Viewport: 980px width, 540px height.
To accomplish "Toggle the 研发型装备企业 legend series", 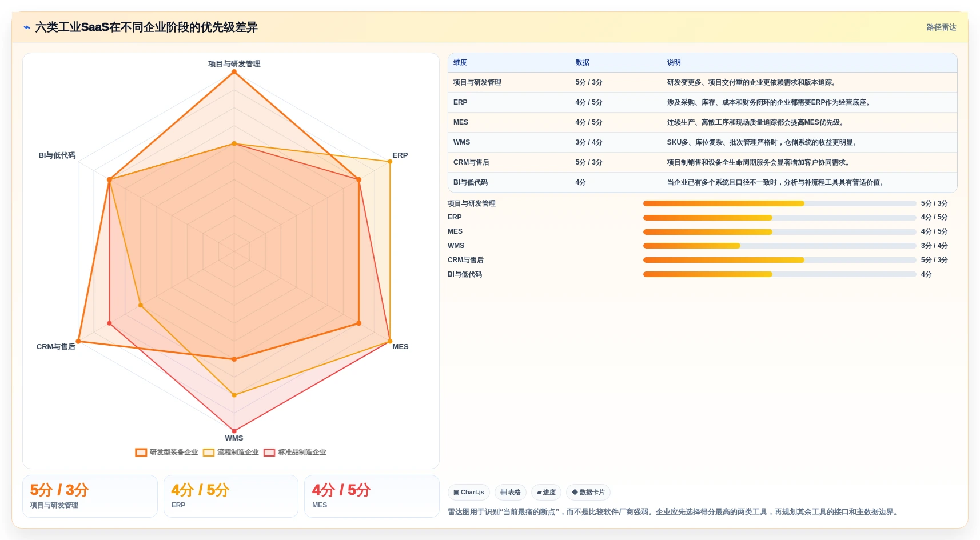I will 166,452.
